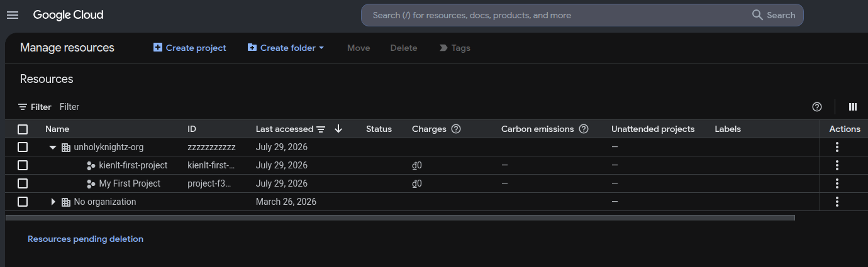Click the Status column header
Screen dimensions: 868x267
click(x=379, y=129)
